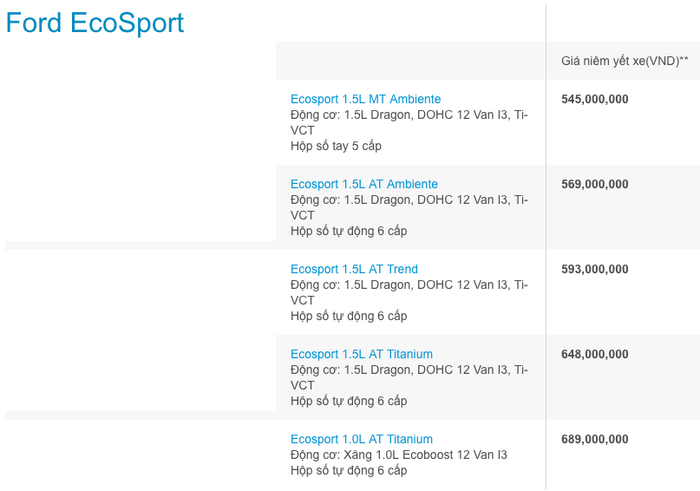This screenshot has width=700, height=491.
Task: Select engine description under 1.5L AT Titanium
Action: click(x=408, y=377)
